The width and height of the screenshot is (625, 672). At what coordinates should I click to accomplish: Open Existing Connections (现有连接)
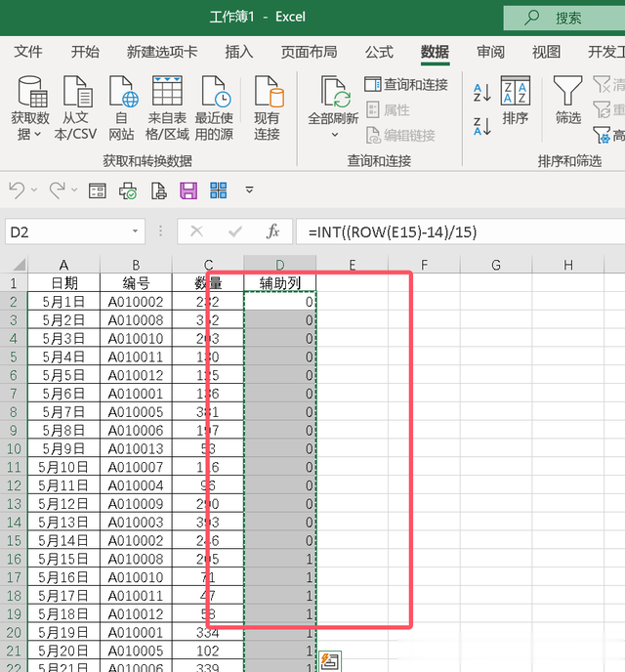pos(268,108)
